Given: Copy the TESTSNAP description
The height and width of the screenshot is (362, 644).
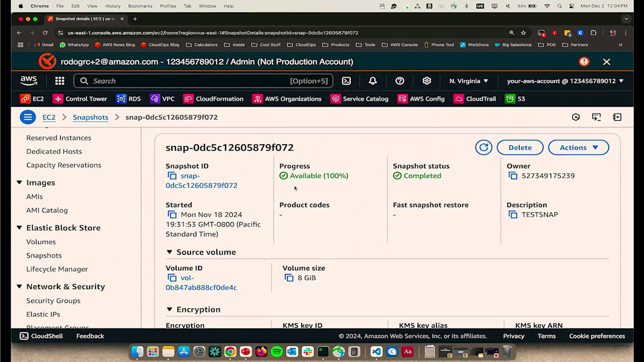Looking at the screenshot, I should point(513,215).
